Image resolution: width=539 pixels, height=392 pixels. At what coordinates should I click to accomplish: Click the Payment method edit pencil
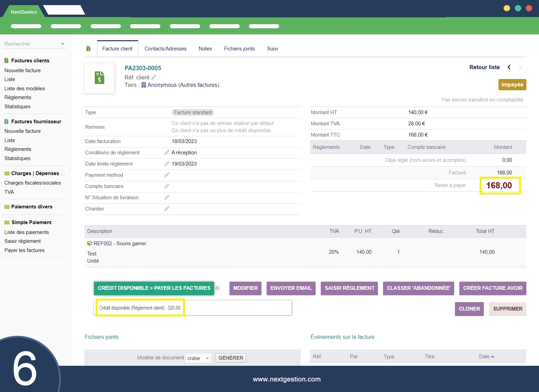pos(167,175)
